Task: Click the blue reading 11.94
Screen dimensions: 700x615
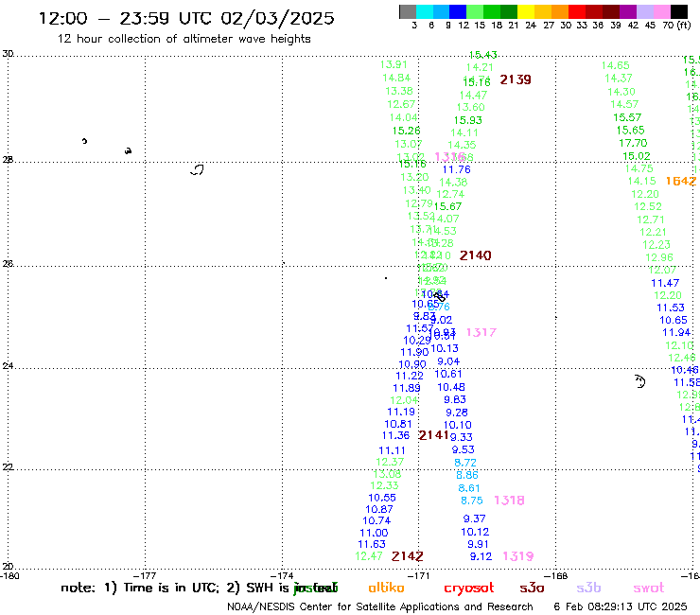Action: [676, 332]
